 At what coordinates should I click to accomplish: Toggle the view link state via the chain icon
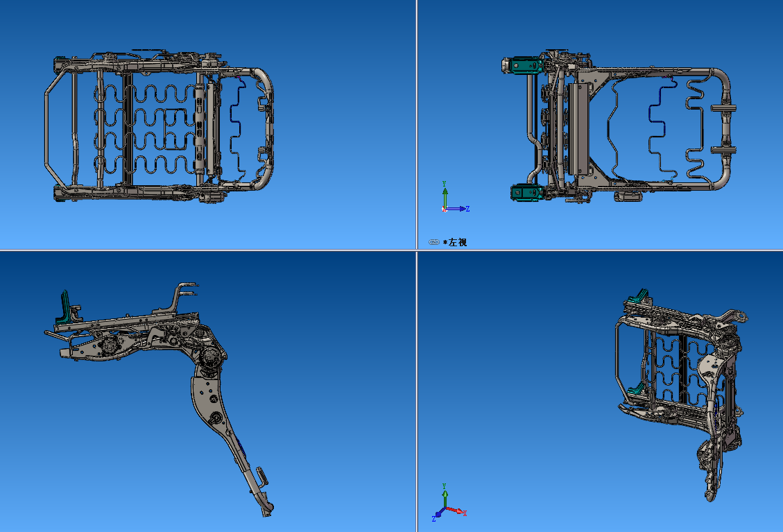pos(434,242)
